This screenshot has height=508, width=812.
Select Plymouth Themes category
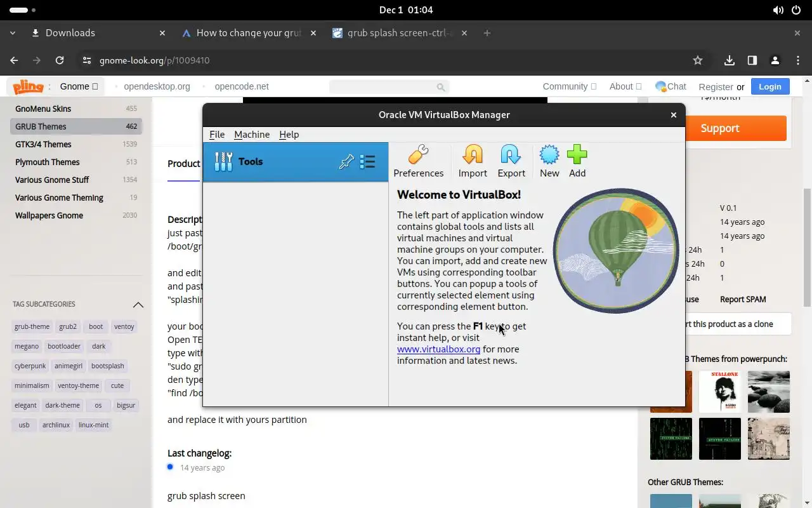(76, 162)
